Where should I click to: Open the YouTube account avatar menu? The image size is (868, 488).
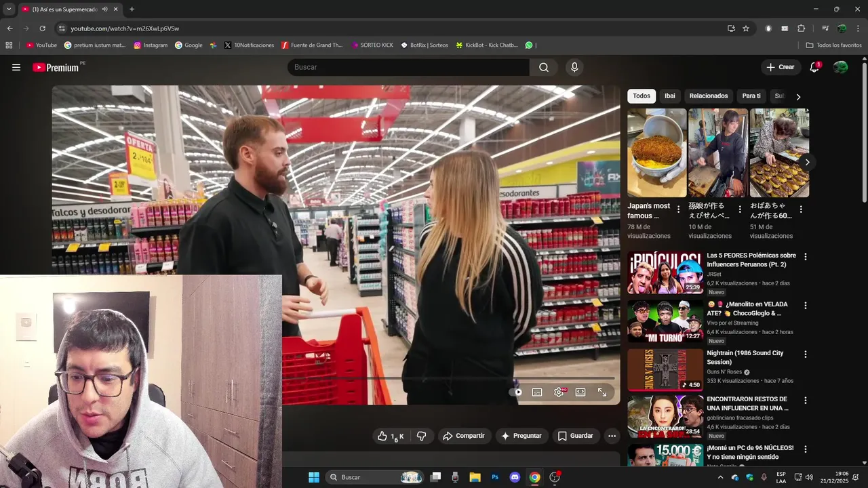click(x=840, y=67)
